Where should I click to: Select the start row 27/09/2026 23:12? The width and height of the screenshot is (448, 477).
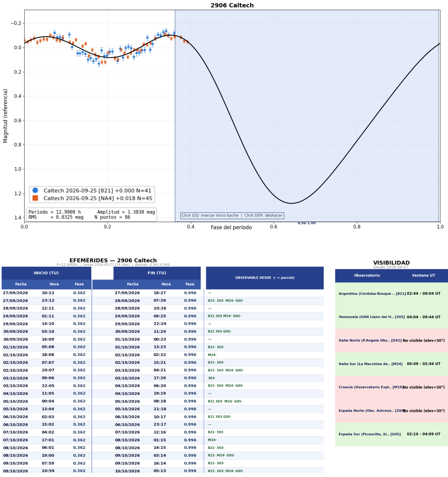pyautogui.click(x=46, y=301)
